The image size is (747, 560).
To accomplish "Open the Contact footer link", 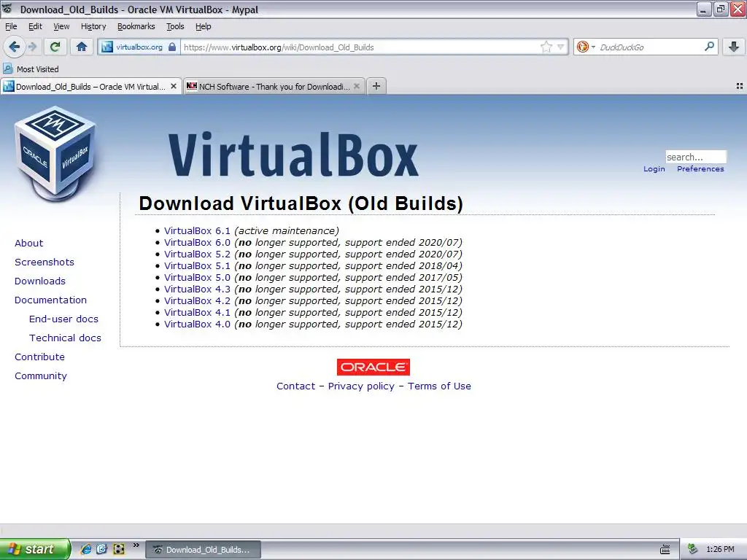I will tap(296, 386).
